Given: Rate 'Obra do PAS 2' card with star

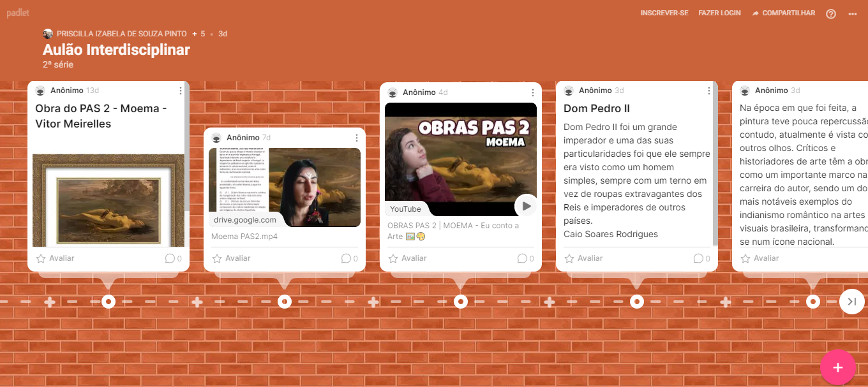Looking at the screenshot, I should pyautogui.click(x=55, y=258).
